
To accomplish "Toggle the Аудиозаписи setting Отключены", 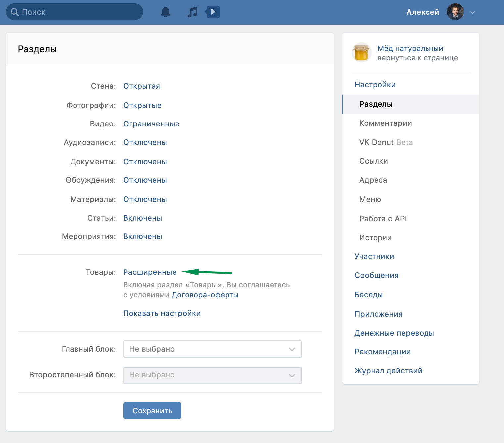I will [x=145, y=142].
